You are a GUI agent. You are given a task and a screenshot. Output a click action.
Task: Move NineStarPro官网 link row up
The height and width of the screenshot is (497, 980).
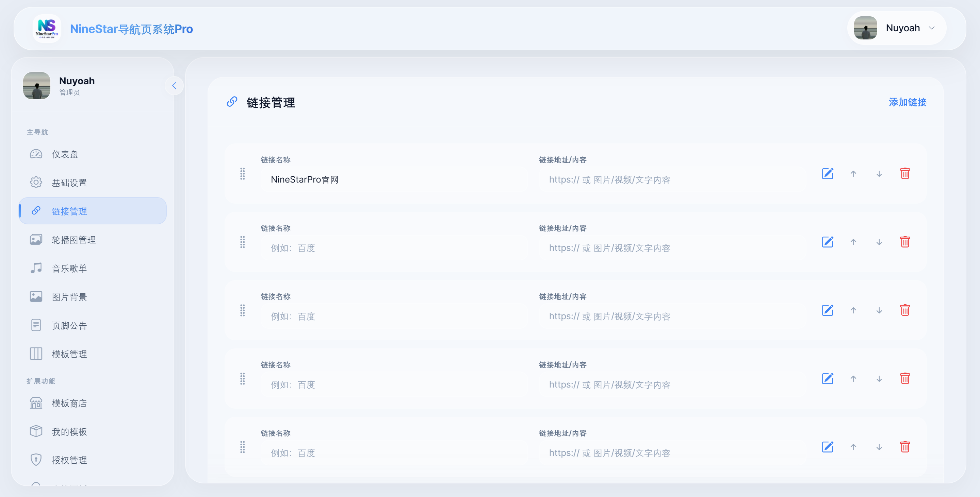pyautogui.click(x=853, y=174)
